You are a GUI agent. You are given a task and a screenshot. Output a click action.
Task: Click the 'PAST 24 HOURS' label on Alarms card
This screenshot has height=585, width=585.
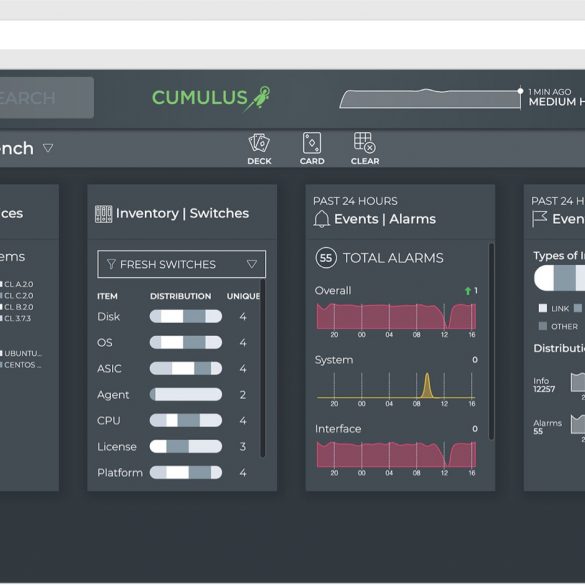(x=355, y=201)
